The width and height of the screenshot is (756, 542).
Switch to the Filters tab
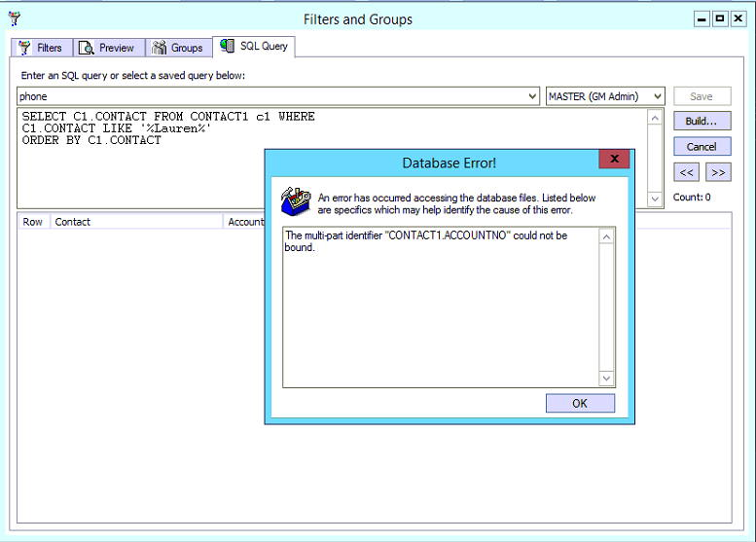(x=39, y=48)
